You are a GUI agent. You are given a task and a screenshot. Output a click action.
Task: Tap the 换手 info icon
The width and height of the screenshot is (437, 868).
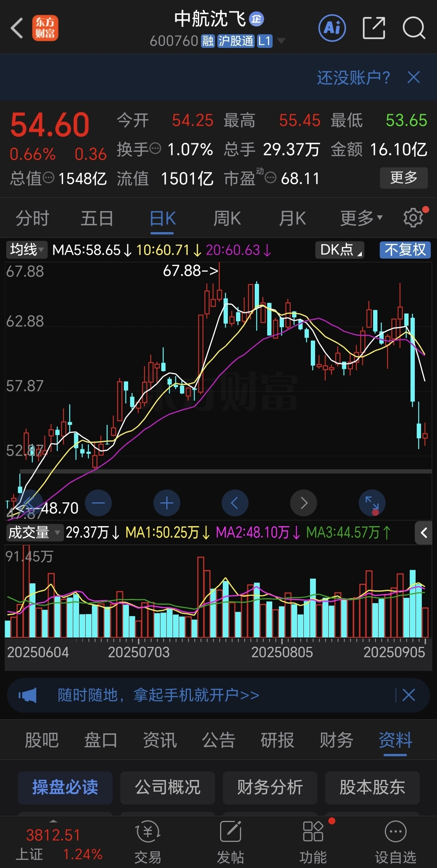[x=155, y=148]
